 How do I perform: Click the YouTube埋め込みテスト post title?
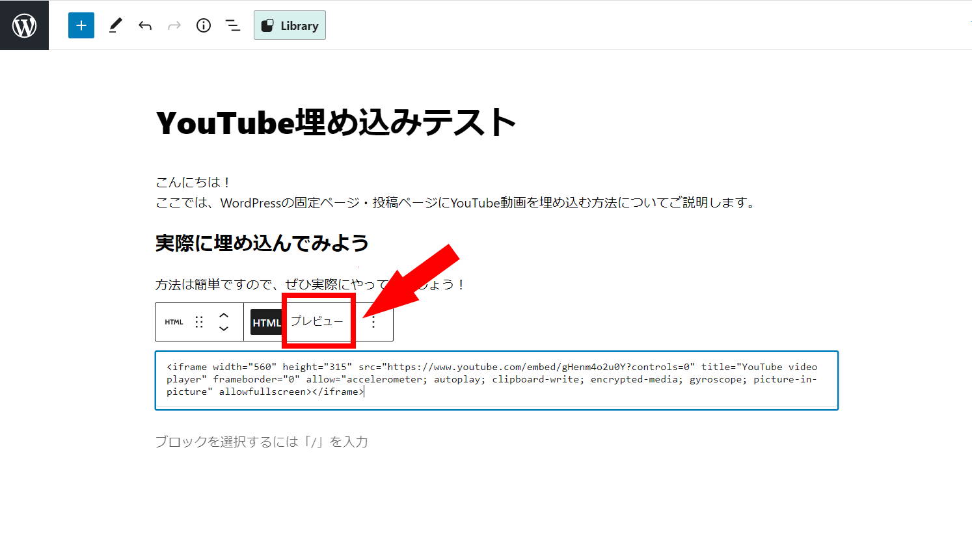336,122
